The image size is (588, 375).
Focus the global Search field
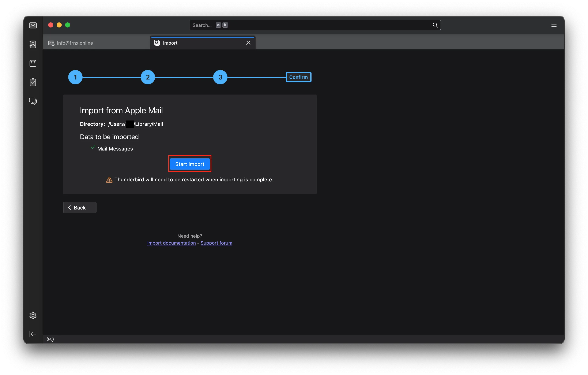[315, 25]
